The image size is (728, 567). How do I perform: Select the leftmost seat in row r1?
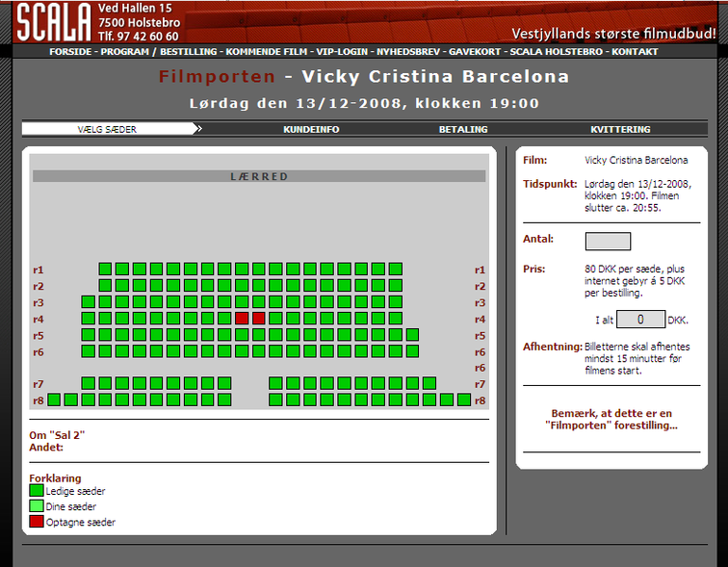(105, 269)
